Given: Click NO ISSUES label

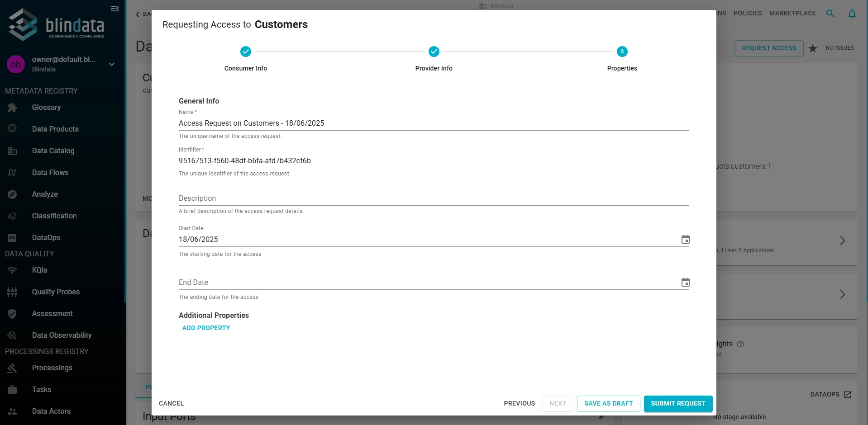Looking at the screenshot, I should (x=839, y=48).
